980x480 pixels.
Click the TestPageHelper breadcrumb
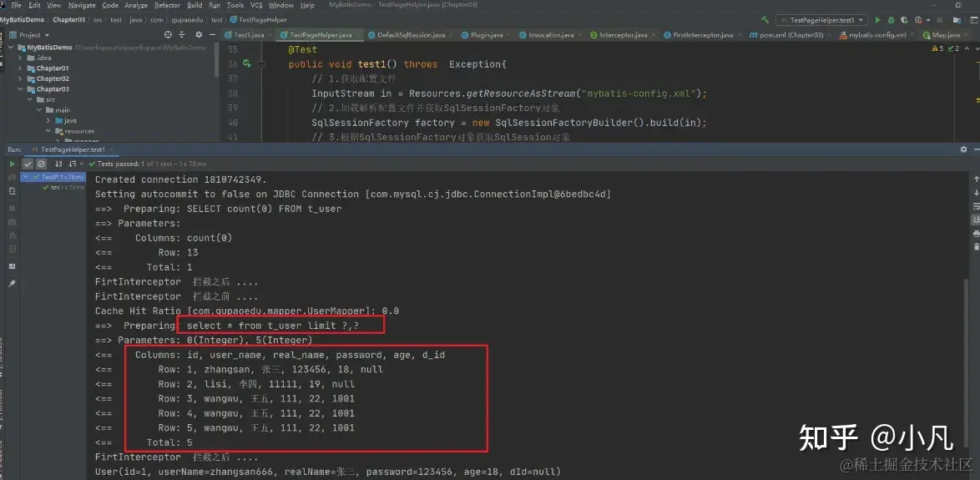(257, 20)
